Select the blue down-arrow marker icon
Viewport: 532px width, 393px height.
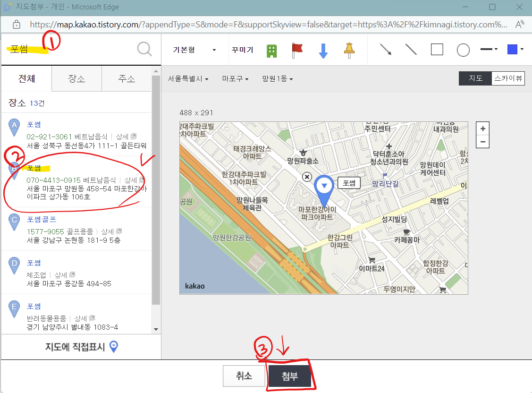point(323,51)
